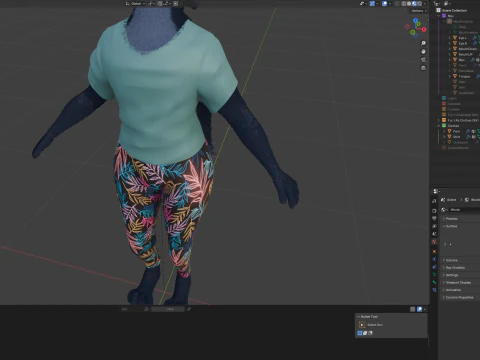The height and width of the screenshot is (360, 480).
Task: Expand the Pant object in outliner
Action: pyautogui.click(x=444, y=131)
